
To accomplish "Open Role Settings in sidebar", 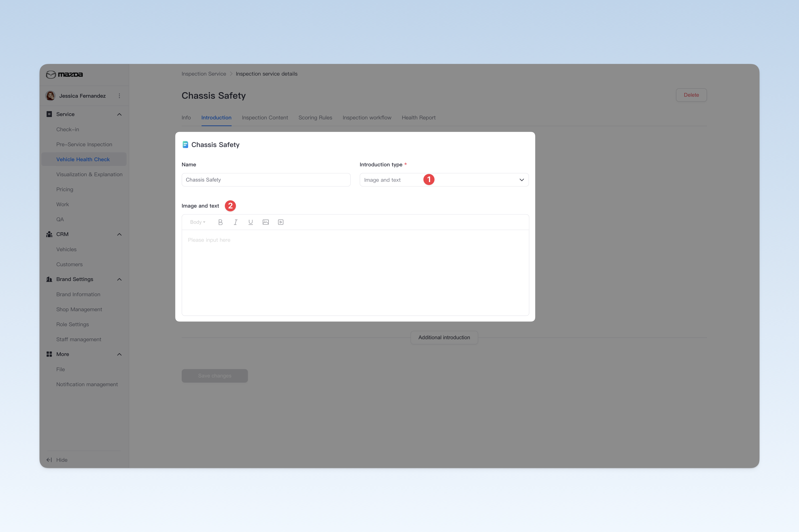I will (x=72, y=324).
